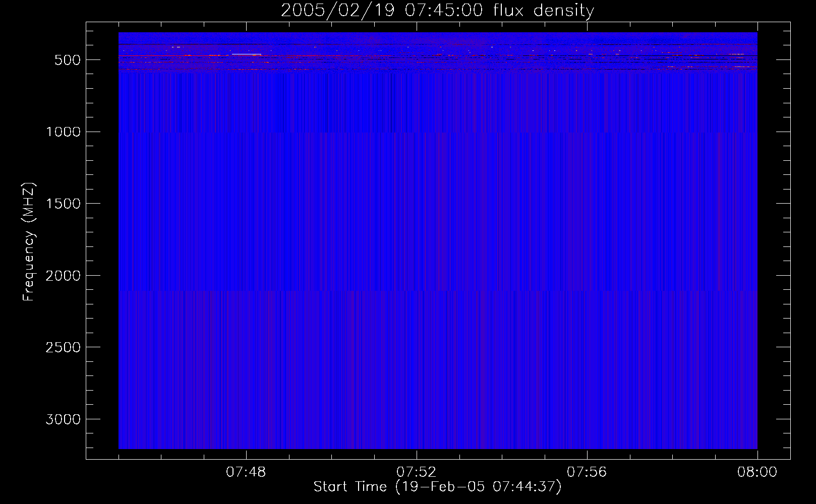Click the 'Frequency (MHZ)' y-axis label
Image resolution: width=816 pixels, height=504 pixels.
pyautogui.click(x=29, y=242)
